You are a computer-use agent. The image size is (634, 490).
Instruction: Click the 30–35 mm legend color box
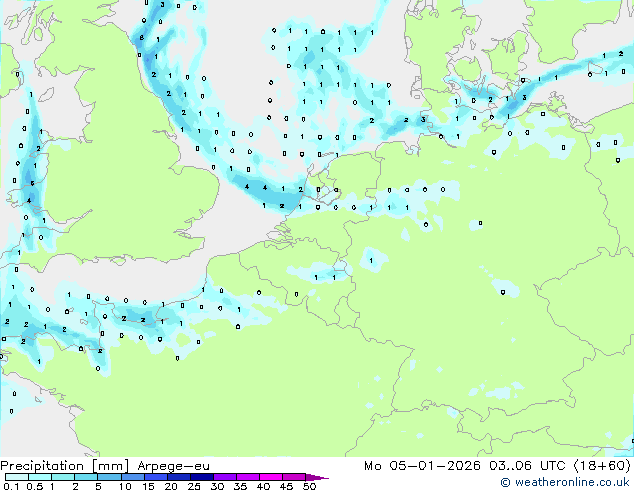pos(225,477)
